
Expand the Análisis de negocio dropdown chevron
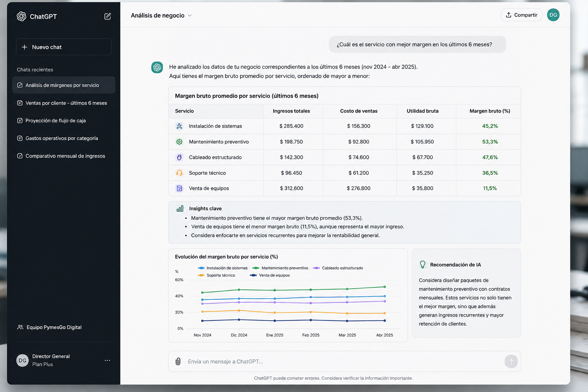189,16
